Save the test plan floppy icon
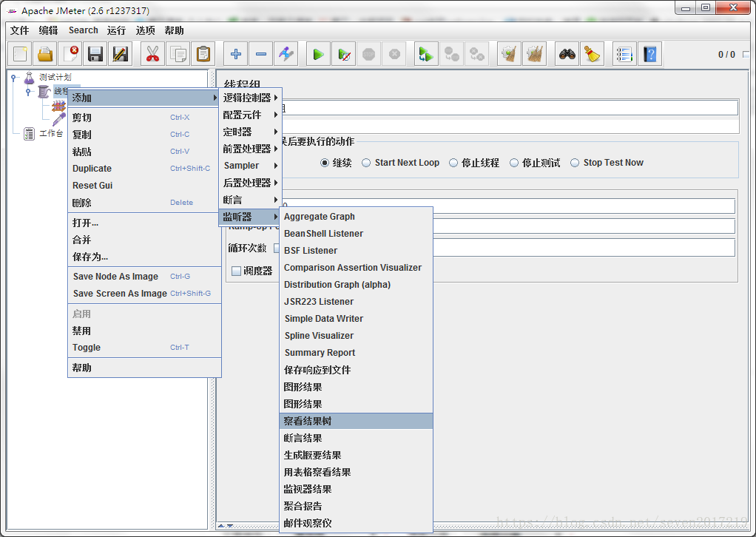 95,54
